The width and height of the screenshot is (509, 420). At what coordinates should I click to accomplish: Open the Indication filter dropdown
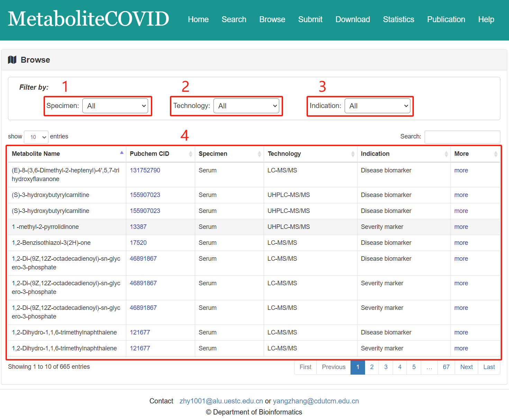[378, 106]
